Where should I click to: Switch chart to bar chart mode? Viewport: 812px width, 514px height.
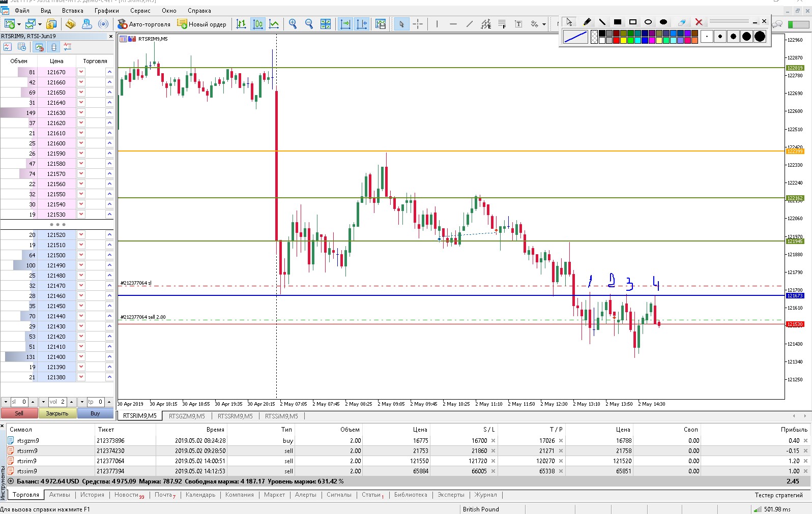tap(241, 24)
